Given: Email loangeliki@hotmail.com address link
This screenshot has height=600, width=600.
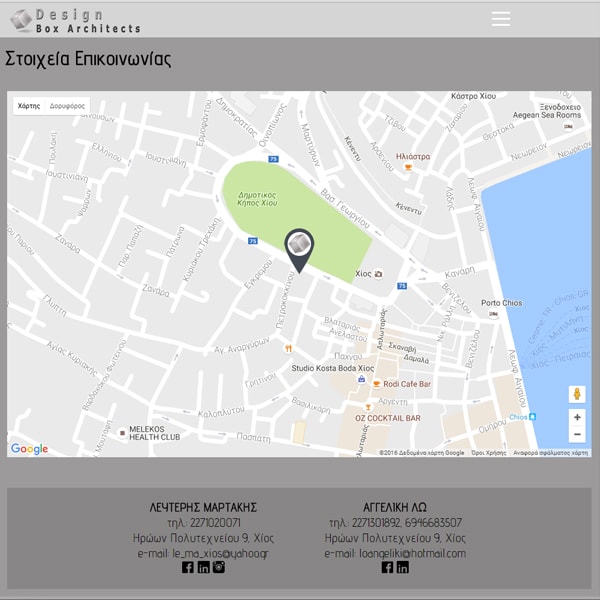Looking at the screenshot, I should 395,553.
